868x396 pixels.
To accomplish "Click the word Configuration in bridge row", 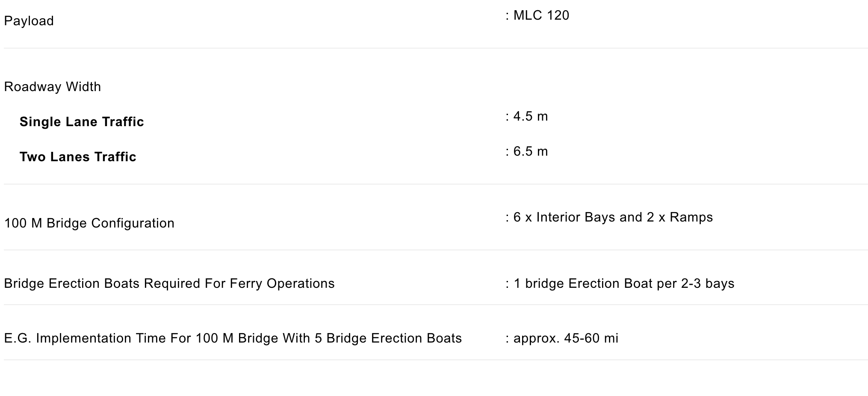I will pos(133,223).
